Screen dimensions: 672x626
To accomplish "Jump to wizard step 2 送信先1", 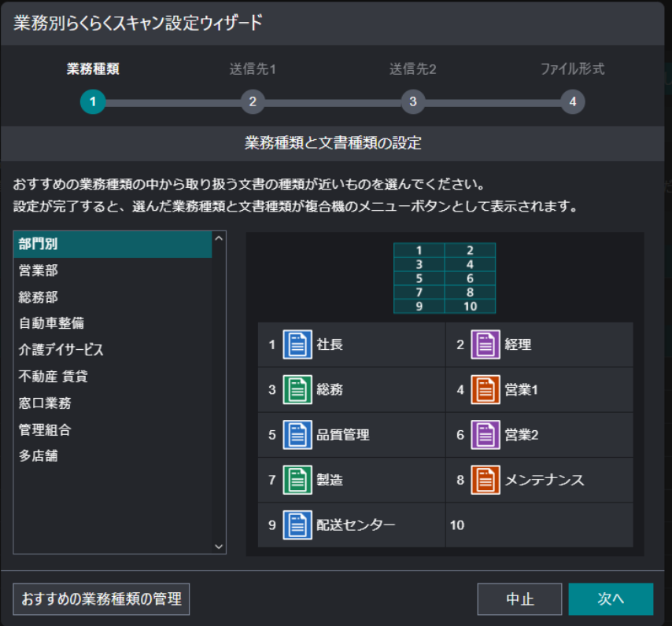I will (x=253, y=102).
